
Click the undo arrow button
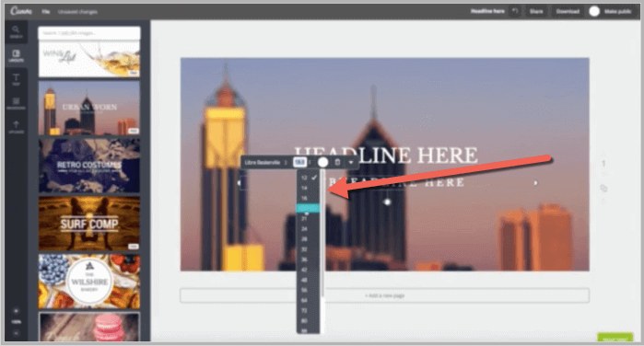click(x=515, y=11)
